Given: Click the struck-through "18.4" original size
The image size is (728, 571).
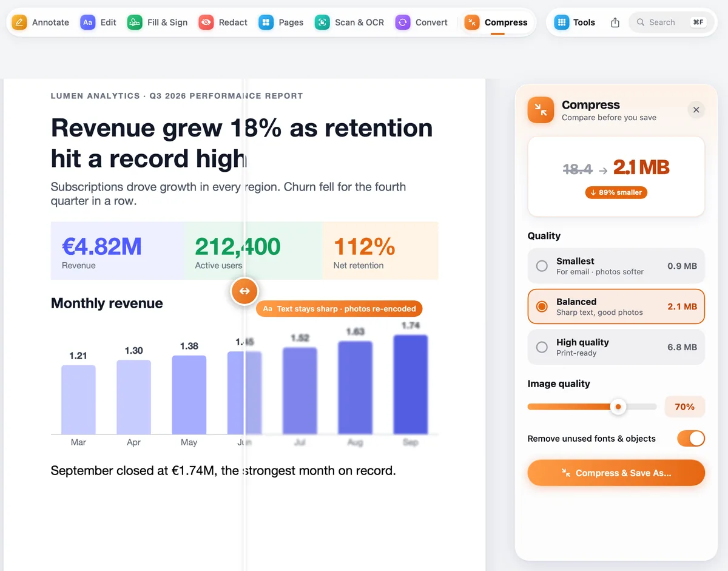Looking at the screenshot, I should tap(578, 169).
